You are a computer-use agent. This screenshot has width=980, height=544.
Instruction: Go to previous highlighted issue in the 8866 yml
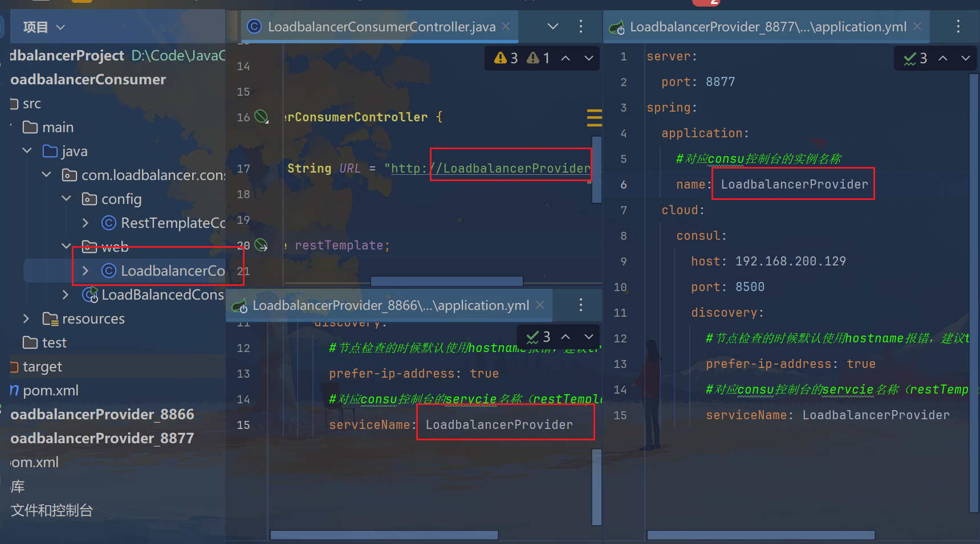coord(566,337)
